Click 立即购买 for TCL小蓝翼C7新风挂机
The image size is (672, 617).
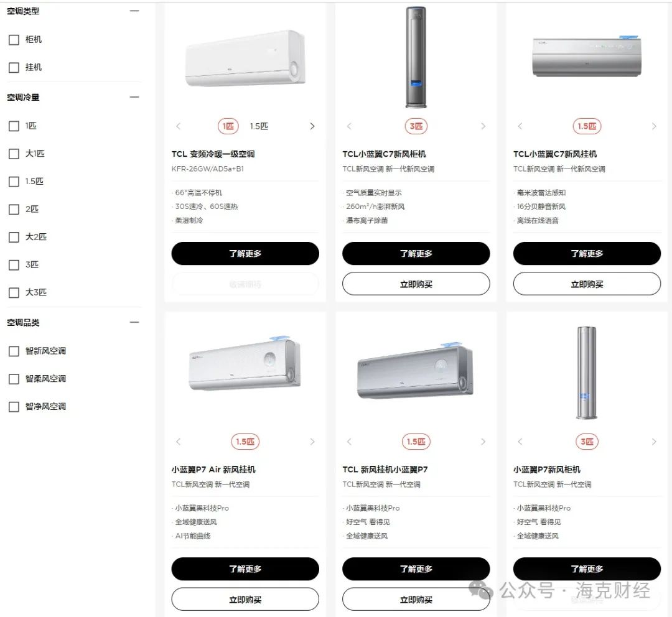pyautogui.click(x=587, y=284)
